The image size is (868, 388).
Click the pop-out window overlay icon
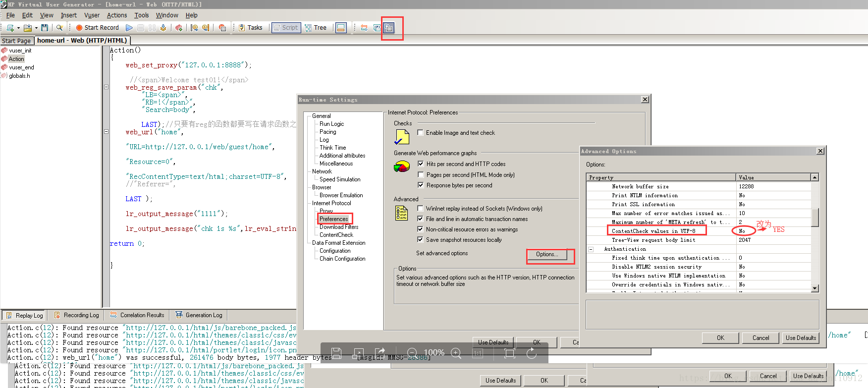(358, 353)
